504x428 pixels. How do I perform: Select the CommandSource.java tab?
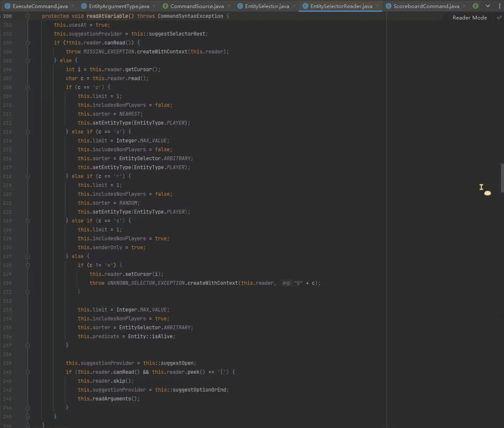197,6
